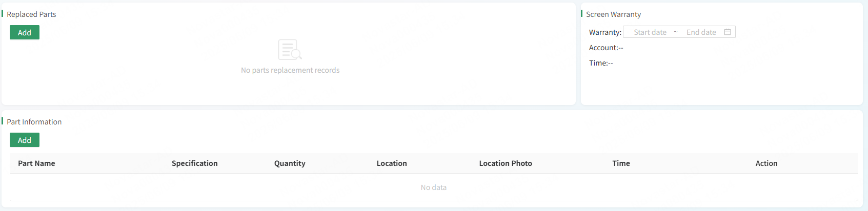Click the Specification column header

click(194, 163)
